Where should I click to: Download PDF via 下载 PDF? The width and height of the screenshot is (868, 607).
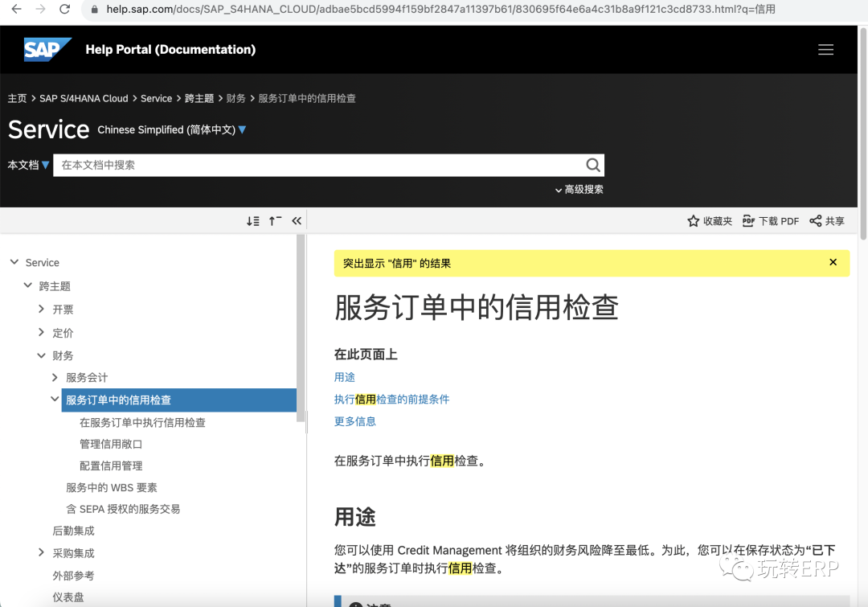pos(771,221)
